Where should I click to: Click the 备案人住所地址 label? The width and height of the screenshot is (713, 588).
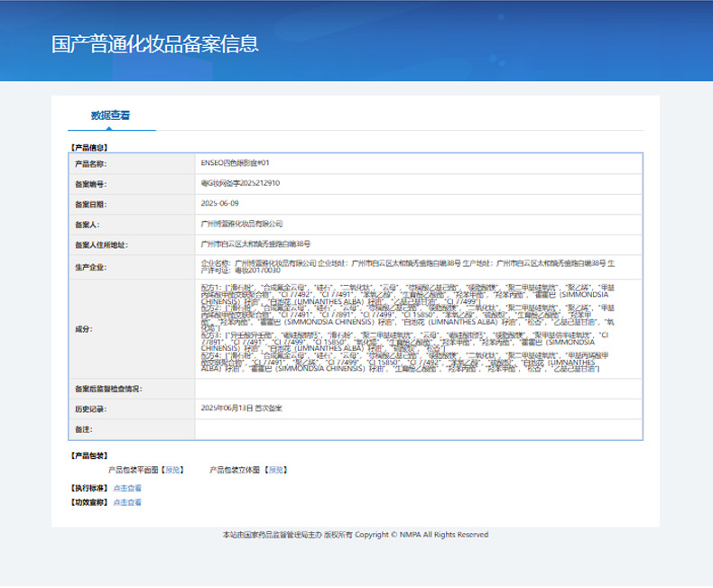[101, 245]
